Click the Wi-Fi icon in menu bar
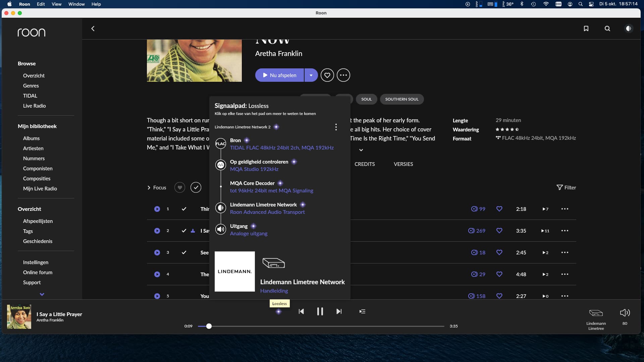The image size is (644, 362). point(546,4)
